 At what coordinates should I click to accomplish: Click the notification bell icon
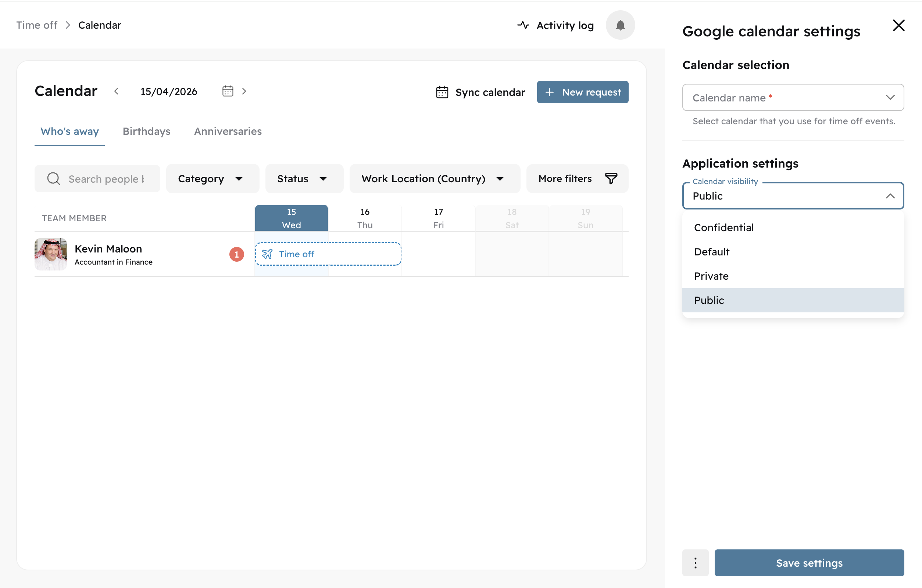pyautogui.click(x=620, y=25)
